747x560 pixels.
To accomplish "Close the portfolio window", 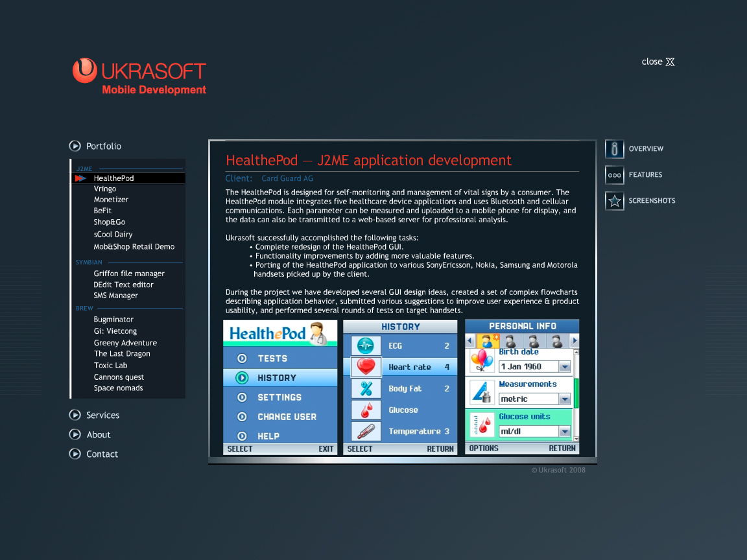I will [658, 62].
